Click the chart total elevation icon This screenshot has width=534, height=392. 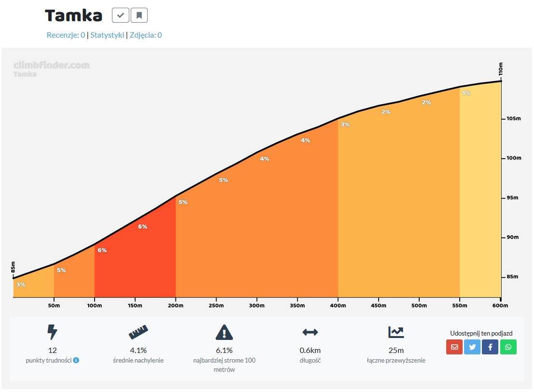pyautogui.click(x=396, y=332)
